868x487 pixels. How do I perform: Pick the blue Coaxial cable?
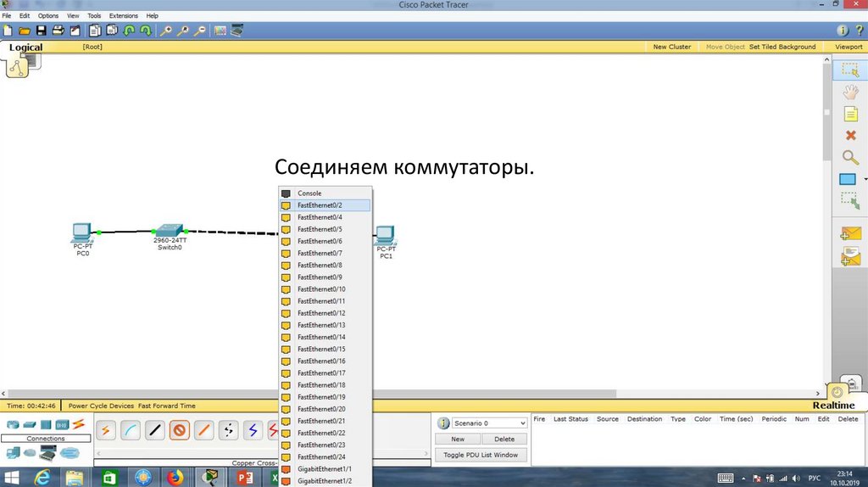(x=253, y=430)
